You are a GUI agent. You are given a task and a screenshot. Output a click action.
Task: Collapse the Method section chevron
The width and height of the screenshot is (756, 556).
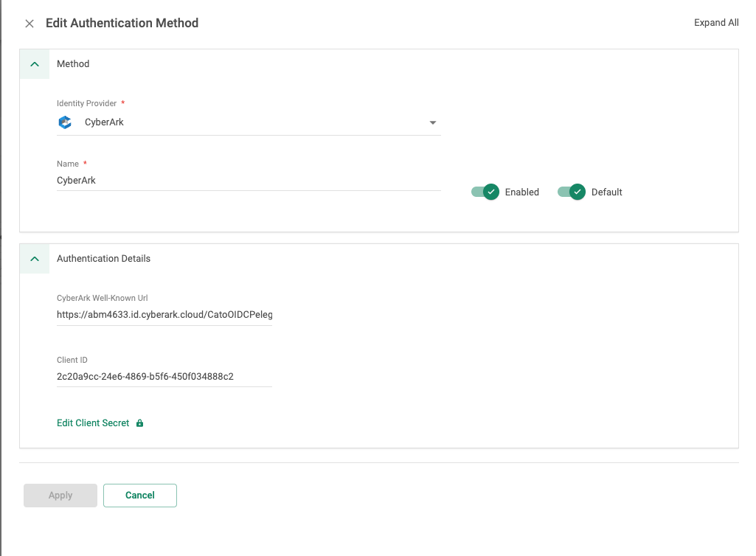pyautogui.click(x=35, y=64)
